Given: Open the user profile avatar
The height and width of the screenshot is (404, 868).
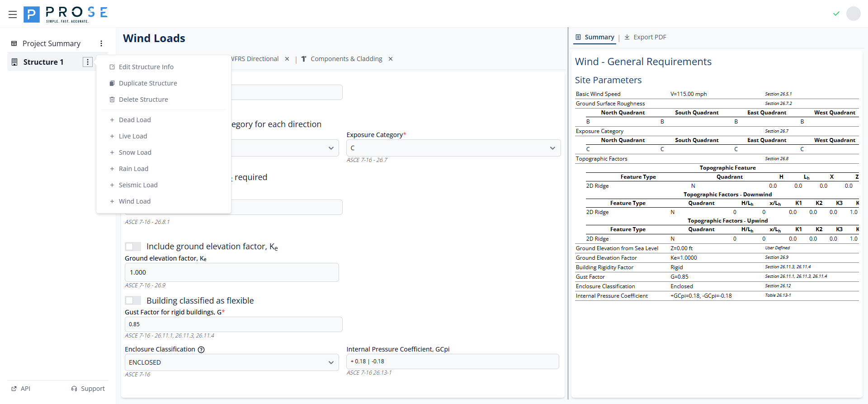Looking at the screenshot, I should [x=853, y=14].
